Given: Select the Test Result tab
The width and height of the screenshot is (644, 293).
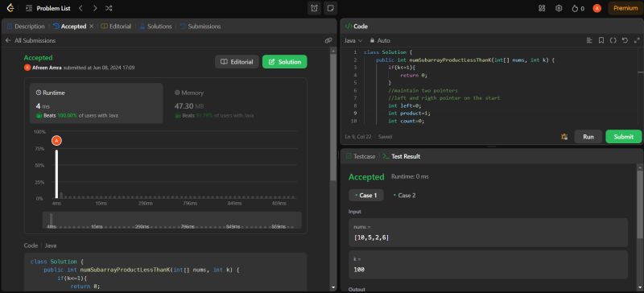Looking at the screenshot, I should click(x=401, y=157).
